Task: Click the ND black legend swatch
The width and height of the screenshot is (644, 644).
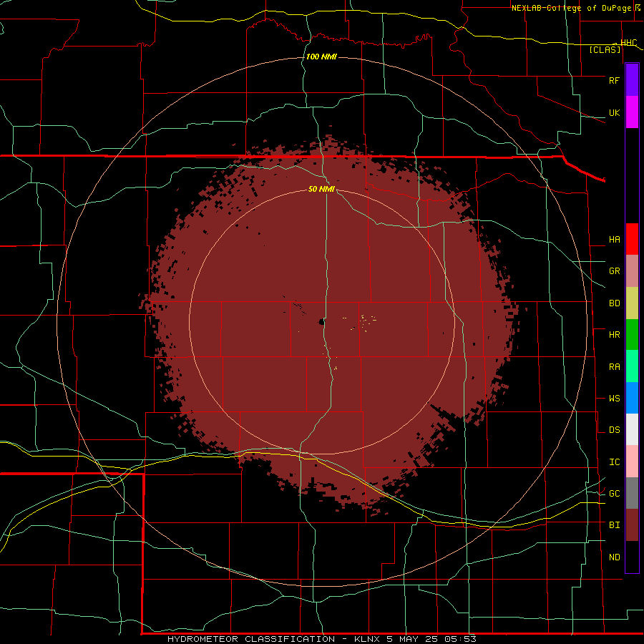Action: coord(632,557)
